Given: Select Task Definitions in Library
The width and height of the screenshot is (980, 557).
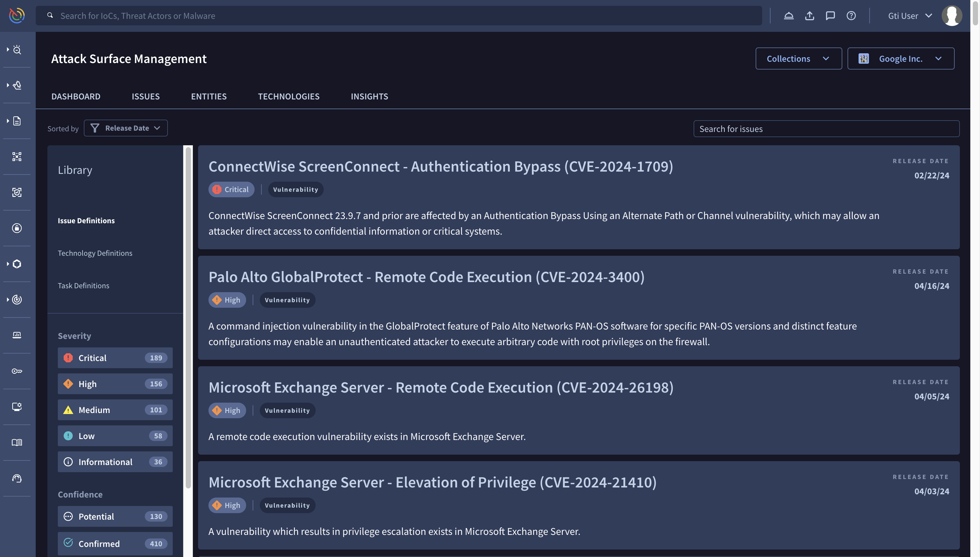Looking at the screenshot, I should tap(83, 286).
